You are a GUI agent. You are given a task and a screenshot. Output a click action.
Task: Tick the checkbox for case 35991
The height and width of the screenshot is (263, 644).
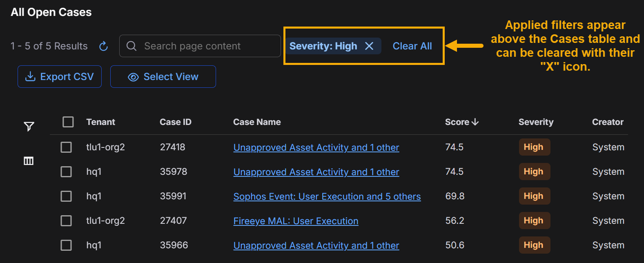[x=66, y=196]
